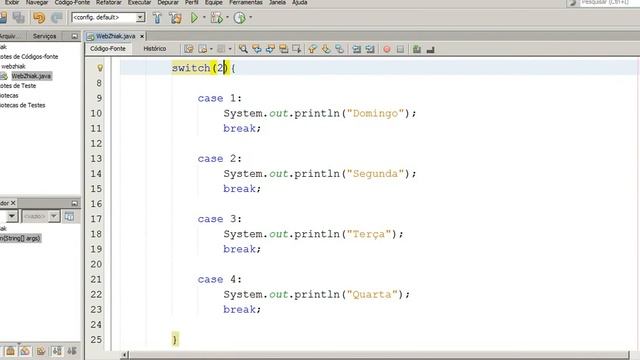This screenshot has width=640, height=360.
Task: Toggle highlight search icon
Action: [x=284, y=49]
